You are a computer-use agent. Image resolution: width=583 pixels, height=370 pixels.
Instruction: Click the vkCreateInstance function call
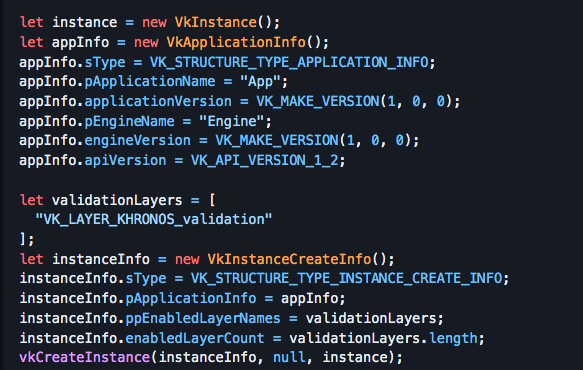[x=85, y=357]
